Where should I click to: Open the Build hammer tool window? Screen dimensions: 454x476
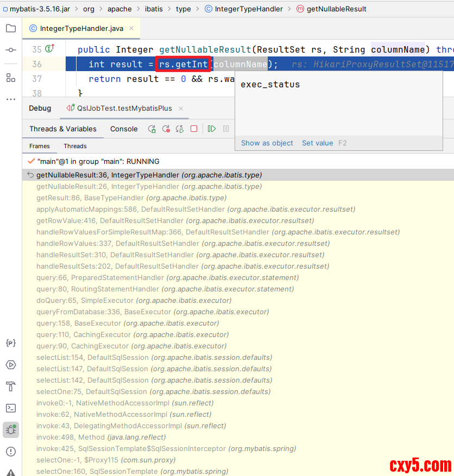(x=11, y=386)
